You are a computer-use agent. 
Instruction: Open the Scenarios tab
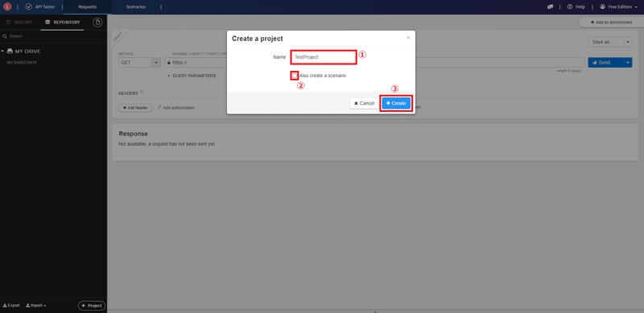(136, 6)
